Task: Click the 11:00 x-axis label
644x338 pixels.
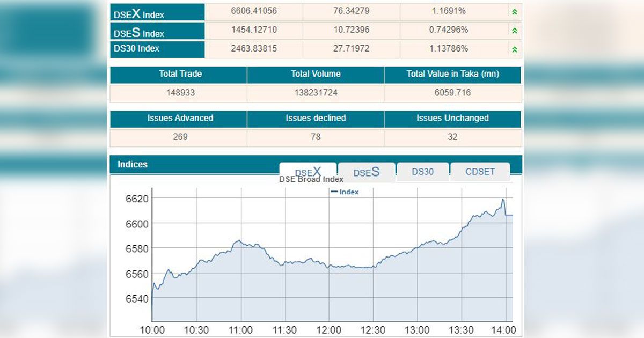Action: (x=240, y=329)
